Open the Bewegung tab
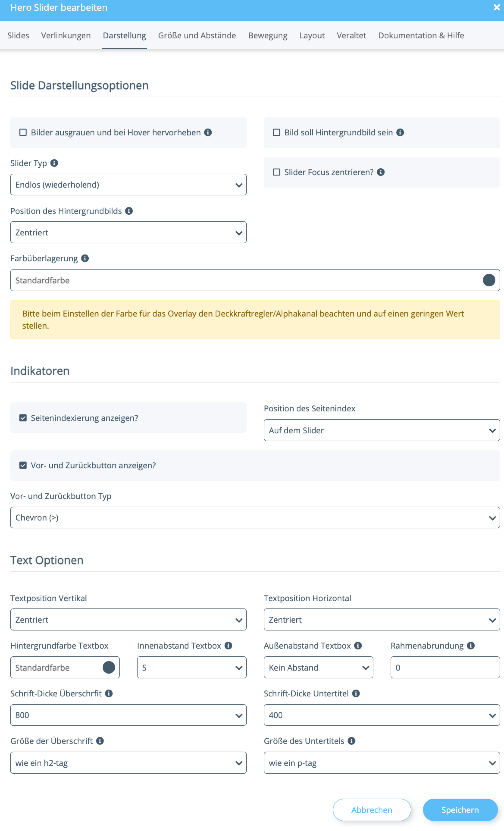Screen dimensions: 504x831 [x=268, y=35]
